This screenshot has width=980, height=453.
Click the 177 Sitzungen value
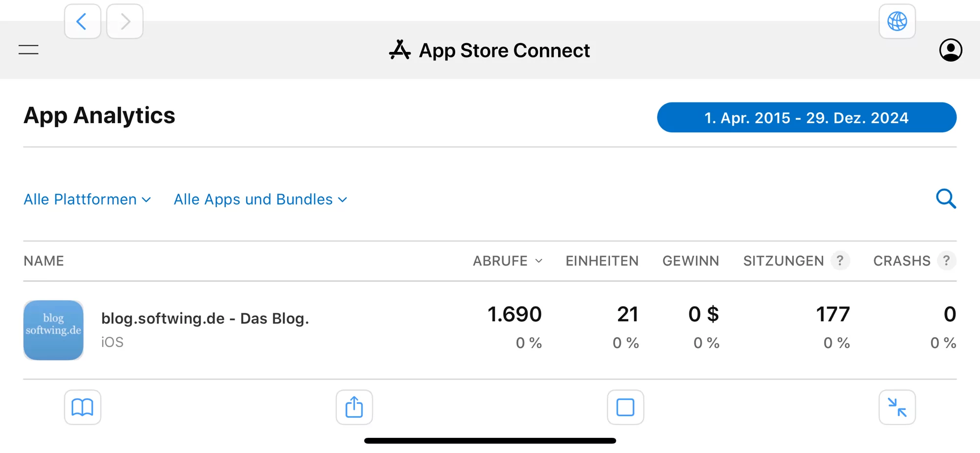pyautogui.click(x=833, y=314)
